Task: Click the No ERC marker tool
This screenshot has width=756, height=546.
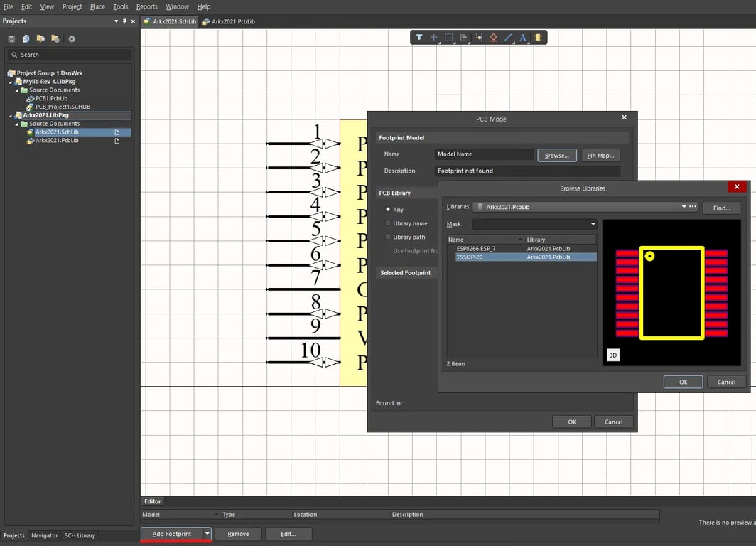Action: point(493,37)
